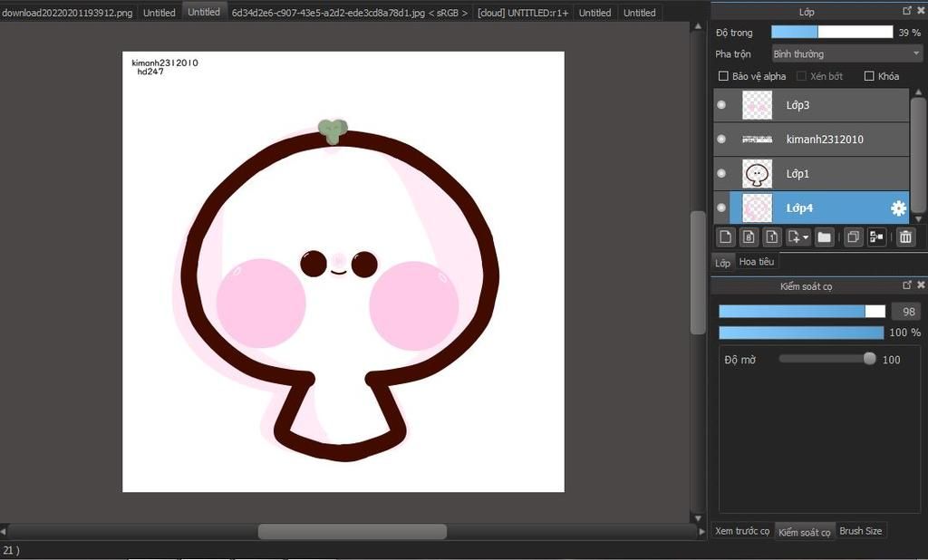Toggle visibility of Lớp1 layer

pyautogui.click(x=721, y=173)
